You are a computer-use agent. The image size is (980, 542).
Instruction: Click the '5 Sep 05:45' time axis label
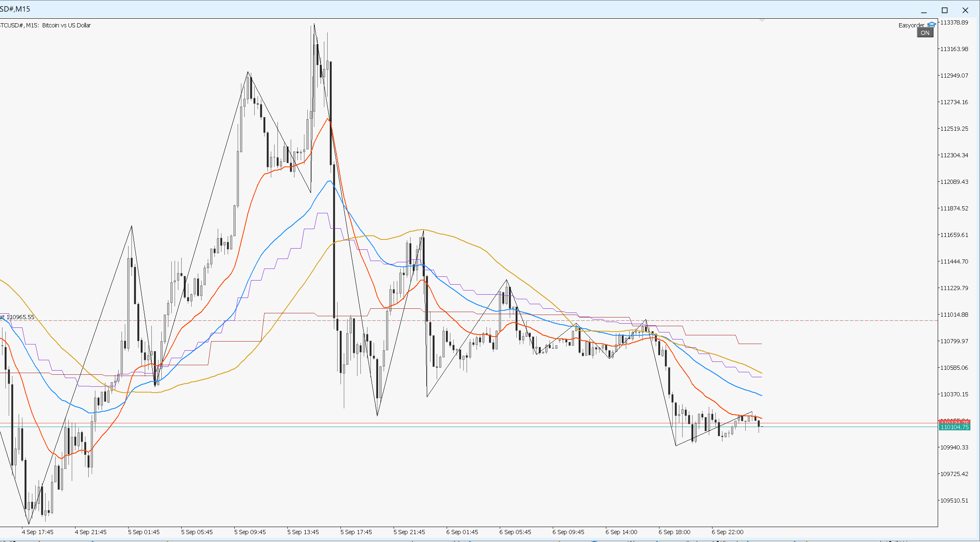(197, 532)
